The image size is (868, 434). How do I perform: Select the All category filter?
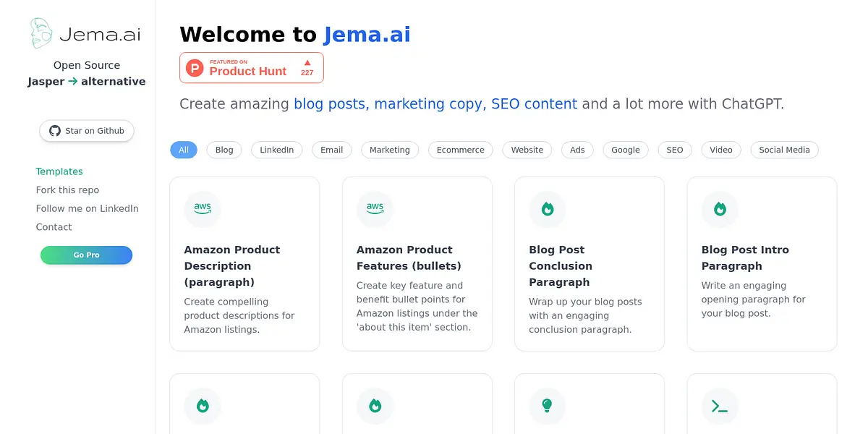pos(184,150)
